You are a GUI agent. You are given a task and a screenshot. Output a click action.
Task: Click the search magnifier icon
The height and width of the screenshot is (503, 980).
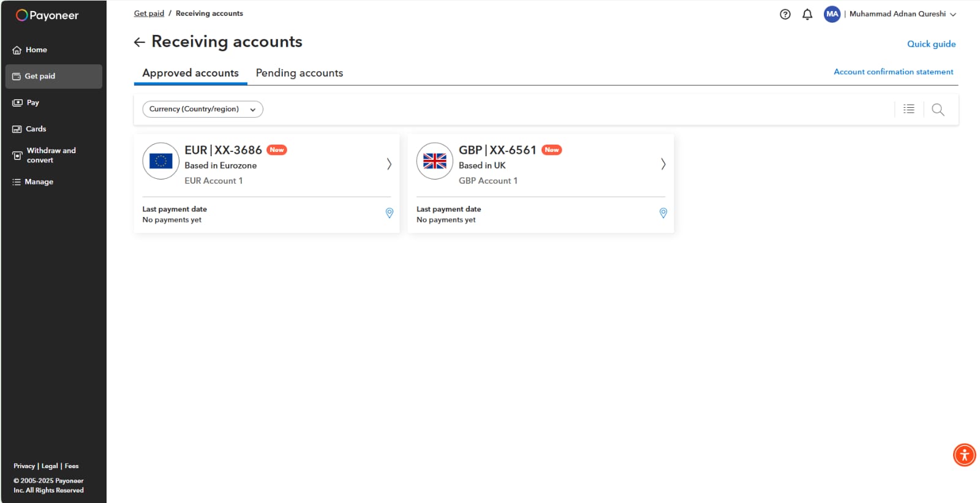[938, 110]
